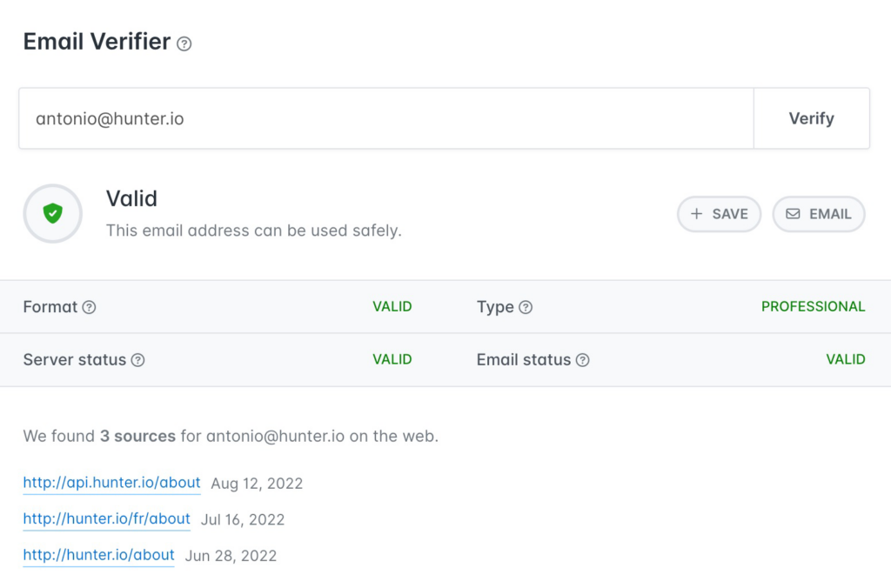Open the http://api.hunter.io/about source link
This screenshot has width=891, height=588.
(111, 483)
